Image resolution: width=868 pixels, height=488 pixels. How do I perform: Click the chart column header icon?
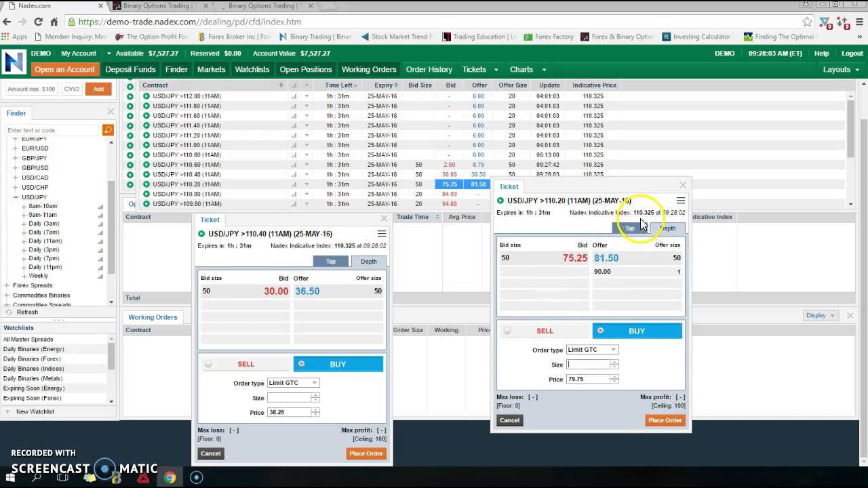tap(294, 85)
